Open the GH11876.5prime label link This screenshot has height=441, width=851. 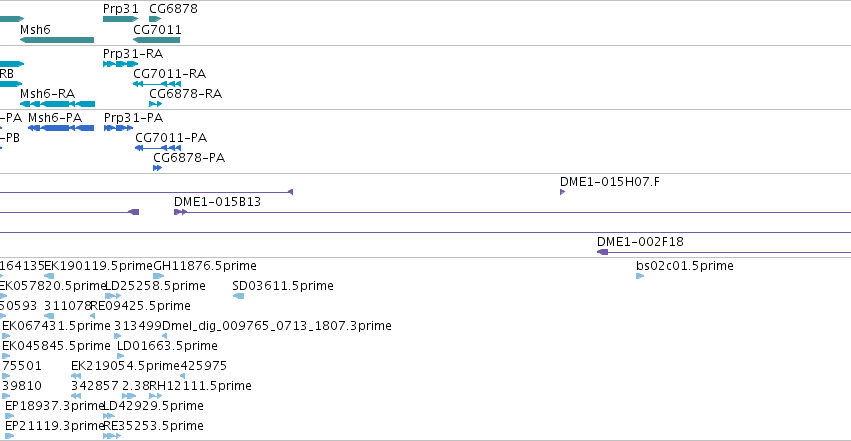click(205, 266)
